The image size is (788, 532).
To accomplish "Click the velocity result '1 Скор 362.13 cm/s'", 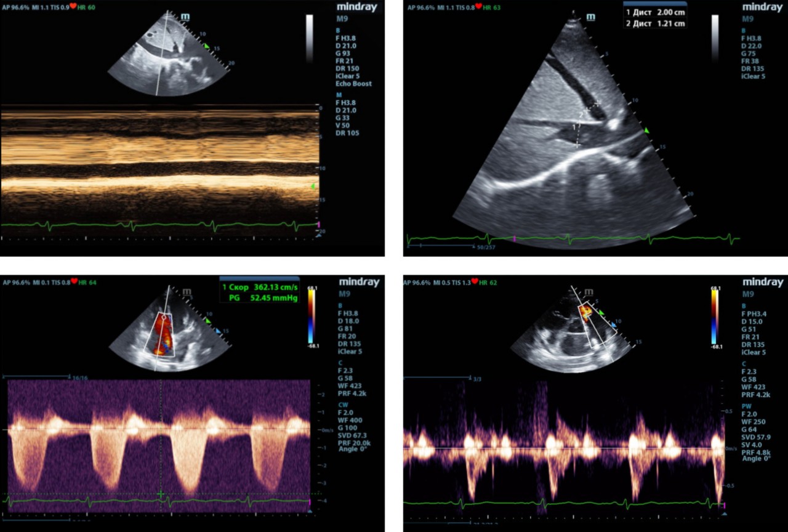I will [x=260, y=287].
